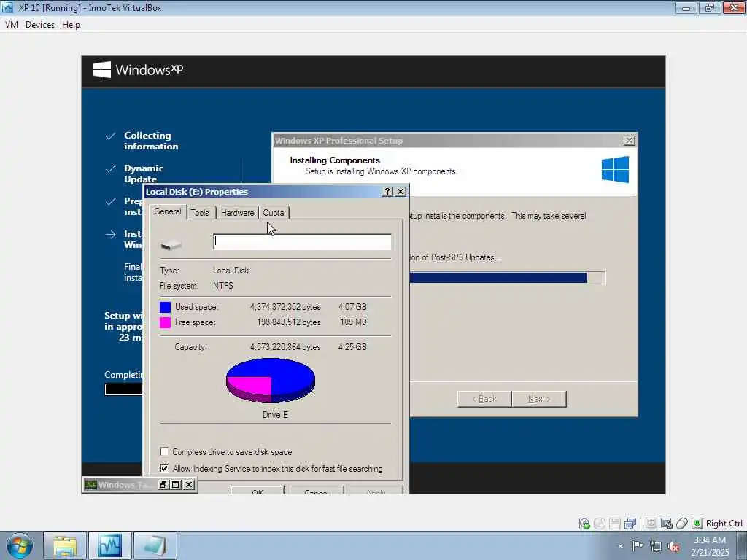Open the VM menu
The height and width of the screenshot is (560, 747).
[12, 25]
